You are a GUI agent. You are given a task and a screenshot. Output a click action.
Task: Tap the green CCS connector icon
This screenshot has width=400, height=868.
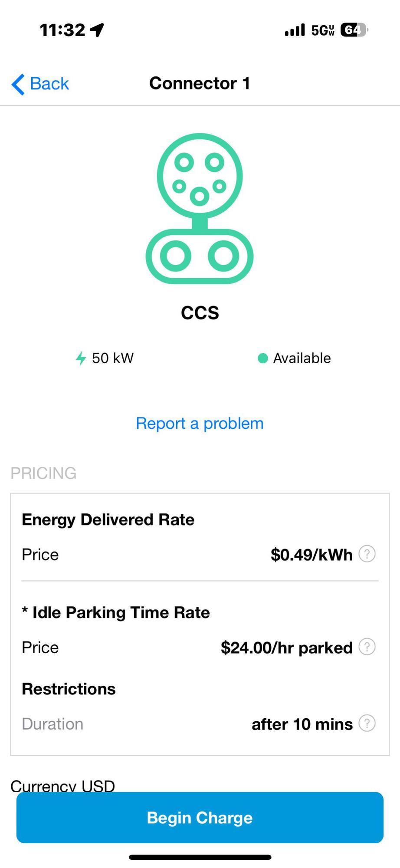[200, 208]
